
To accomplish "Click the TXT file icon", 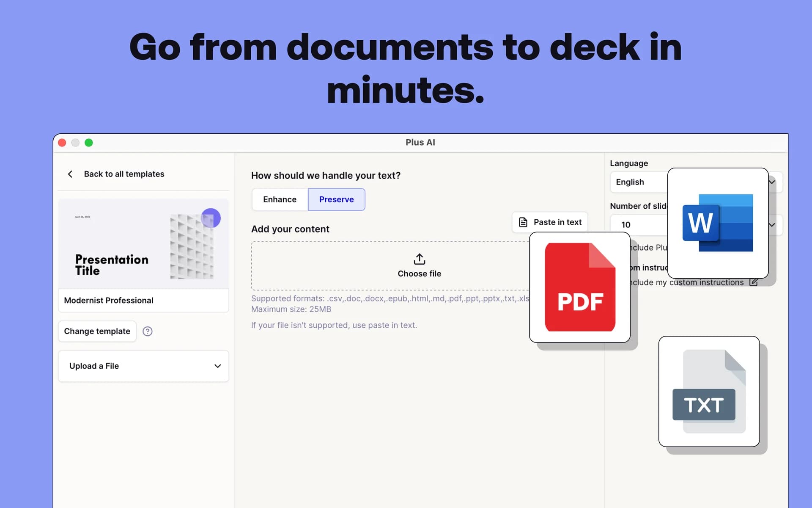I will pos(709,391).
